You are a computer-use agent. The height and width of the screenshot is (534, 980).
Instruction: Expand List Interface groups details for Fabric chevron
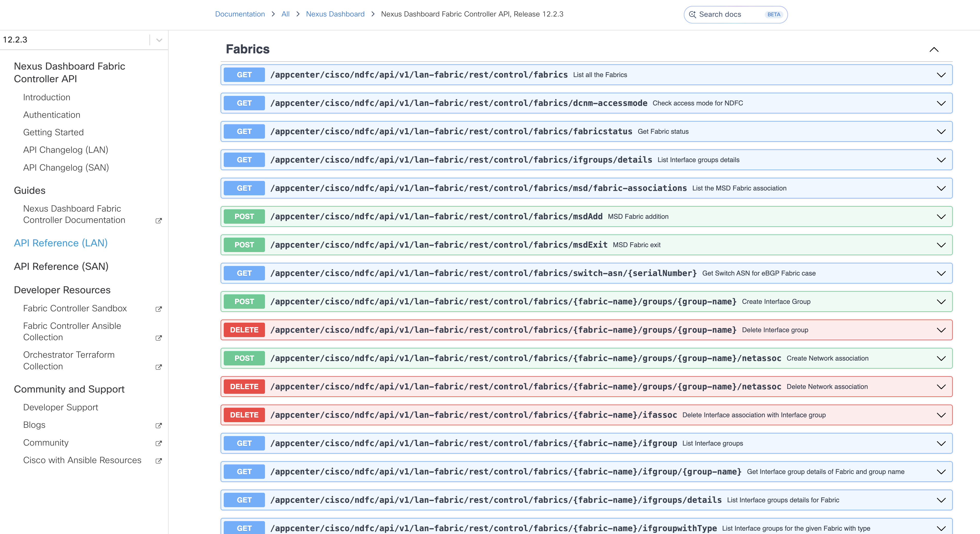pyautogui.click(x=941, y=500)
